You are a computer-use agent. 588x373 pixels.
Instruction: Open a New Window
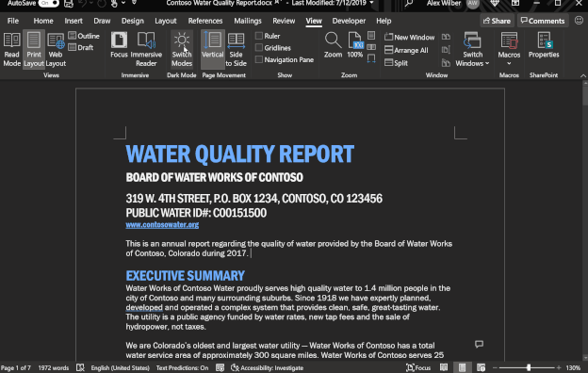pyautogui.click(x=410, y=37)
